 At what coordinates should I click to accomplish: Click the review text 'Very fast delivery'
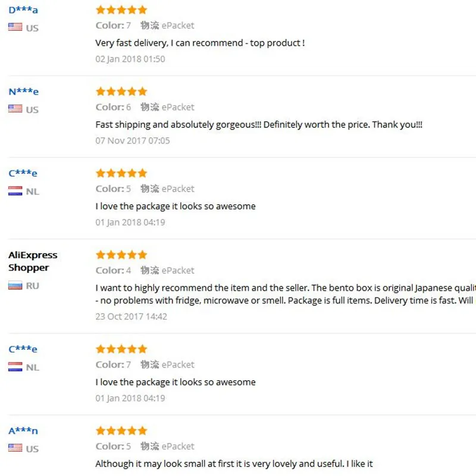(x=200, y=43)
